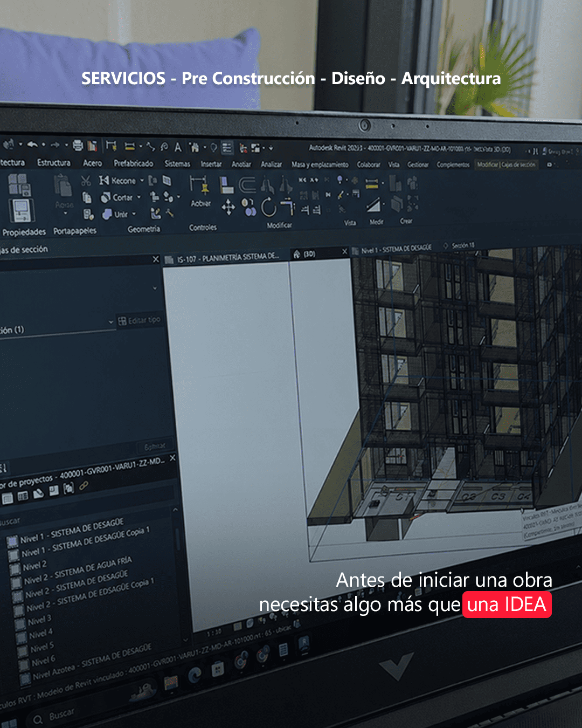
Task: Click the view scale 1:10 control
Action: click(x=214, y=632)
